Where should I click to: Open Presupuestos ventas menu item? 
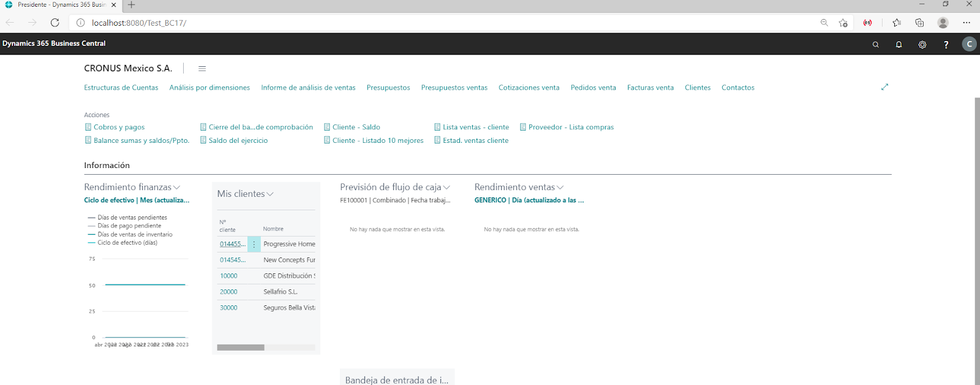454,88
